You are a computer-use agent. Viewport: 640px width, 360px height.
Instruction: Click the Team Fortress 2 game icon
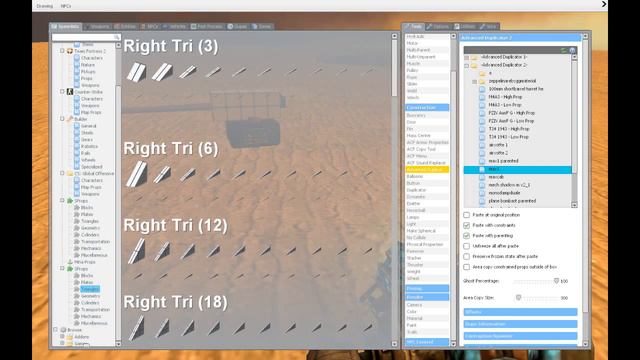click(70, 51)
